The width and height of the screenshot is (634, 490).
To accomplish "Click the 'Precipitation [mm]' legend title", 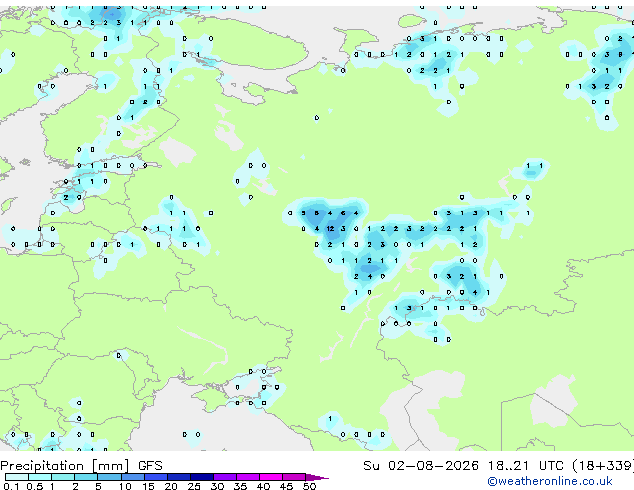I will [x=65, y=466].
